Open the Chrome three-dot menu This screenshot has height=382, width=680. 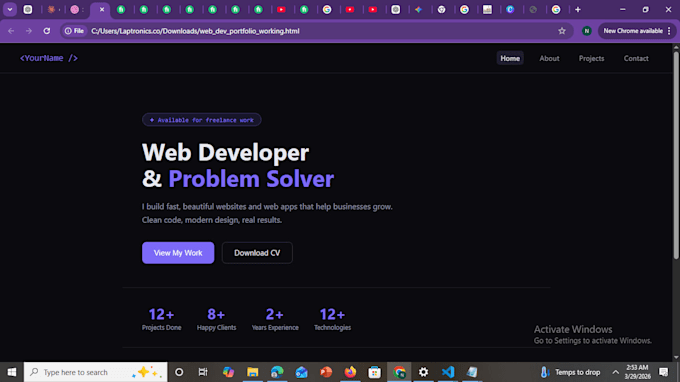pos(669,31)
